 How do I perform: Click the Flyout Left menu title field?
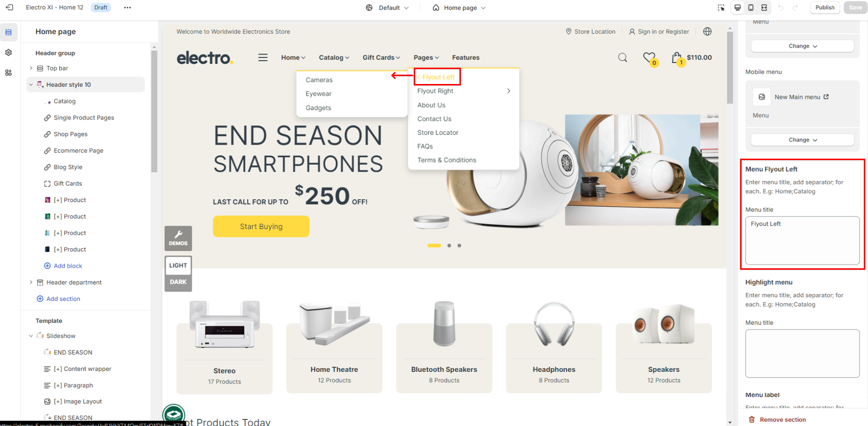tap(802, 241)
